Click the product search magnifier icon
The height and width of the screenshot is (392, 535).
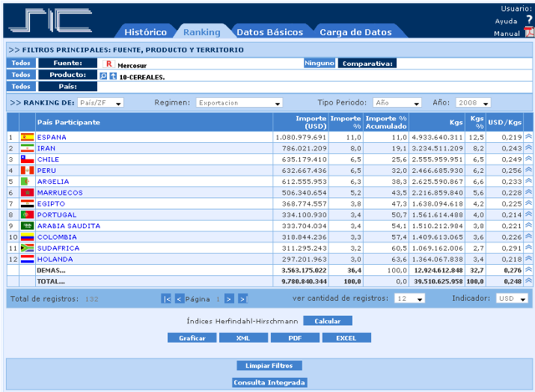pyautogui.click(x=104, y=76)
